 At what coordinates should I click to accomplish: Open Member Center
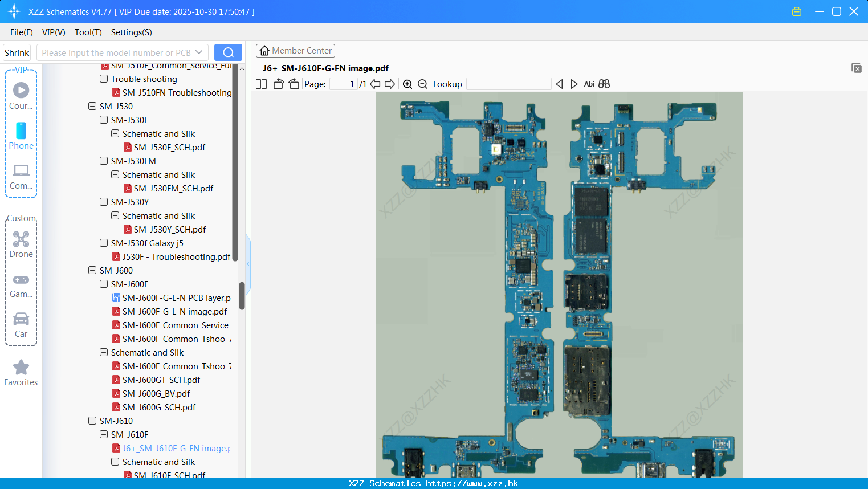(295, 51)
